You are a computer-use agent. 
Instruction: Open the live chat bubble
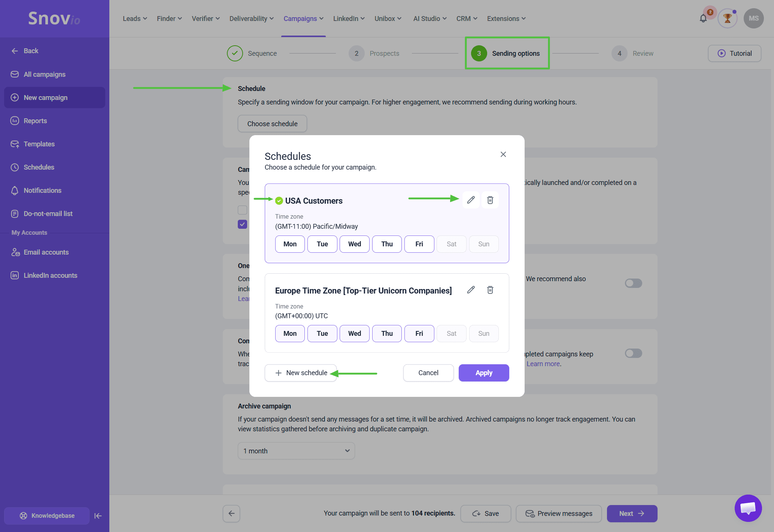pos(748,508)
